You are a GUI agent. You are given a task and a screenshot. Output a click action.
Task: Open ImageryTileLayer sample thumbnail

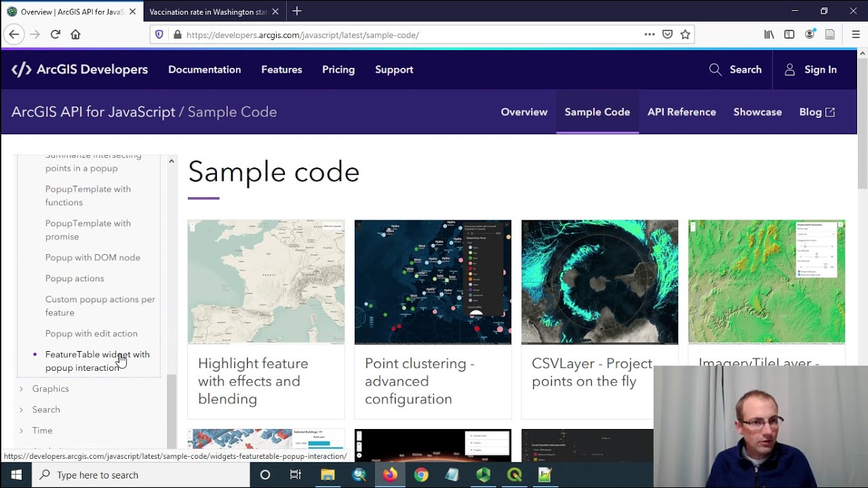click(x=766, y=282)
